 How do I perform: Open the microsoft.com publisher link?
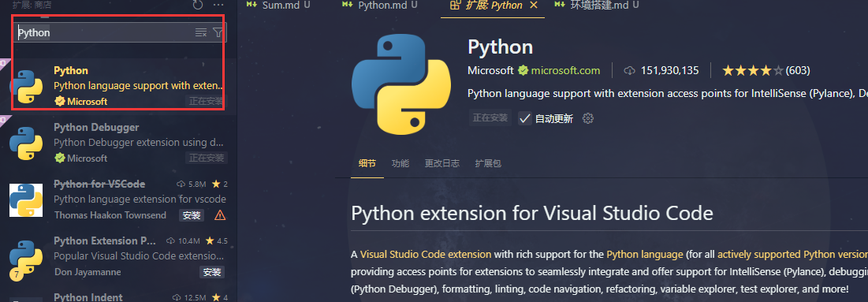tap(565, 70)
